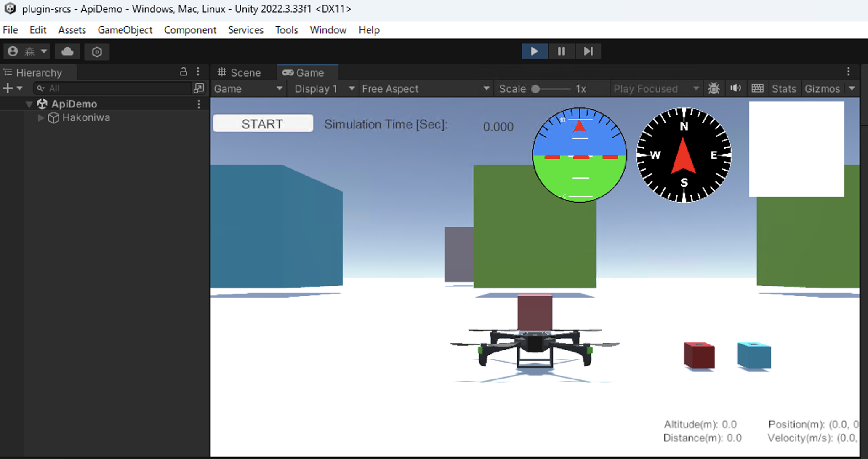The height and width of the screenshot is (459, 868).
Task: Open the Unity account profile icon
Action: click(x=13, y=51)
